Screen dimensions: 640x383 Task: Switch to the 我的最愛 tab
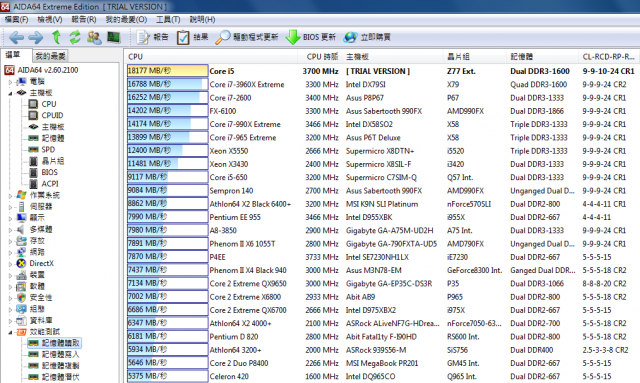click(x=51, y=56)
